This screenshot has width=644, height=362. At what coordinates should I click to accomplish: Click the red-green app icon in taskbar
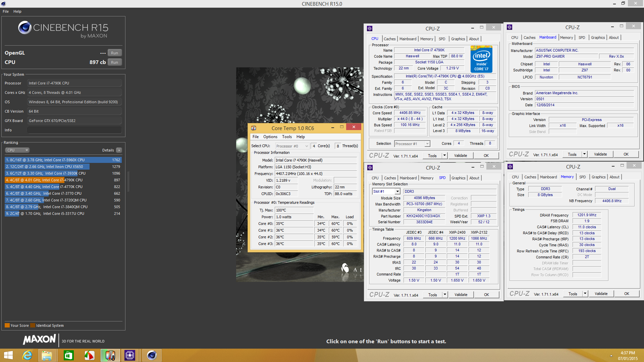(89, 355)
